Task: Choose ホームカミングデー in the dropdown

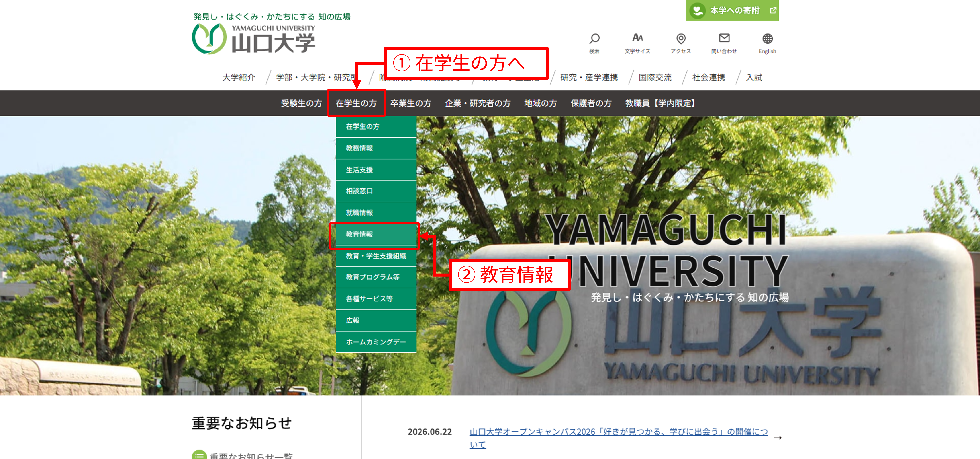Action: (x=376, y=342)
